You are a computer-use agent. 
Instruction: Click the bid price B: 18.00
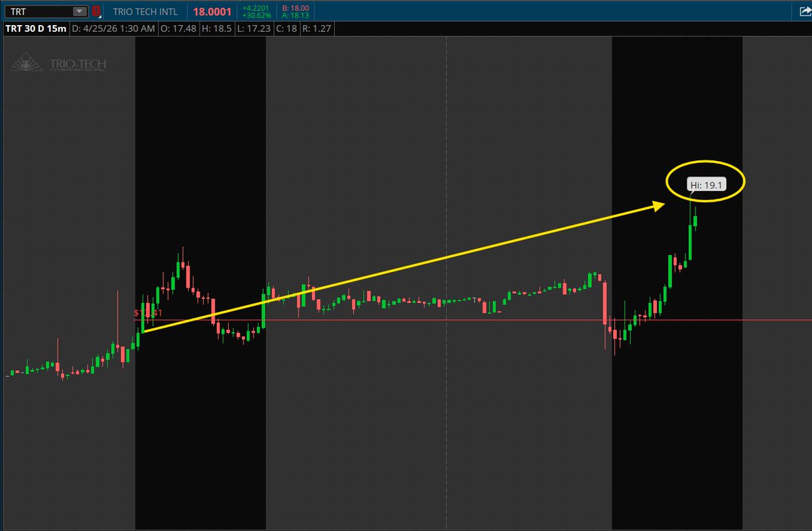coord(294,7)
